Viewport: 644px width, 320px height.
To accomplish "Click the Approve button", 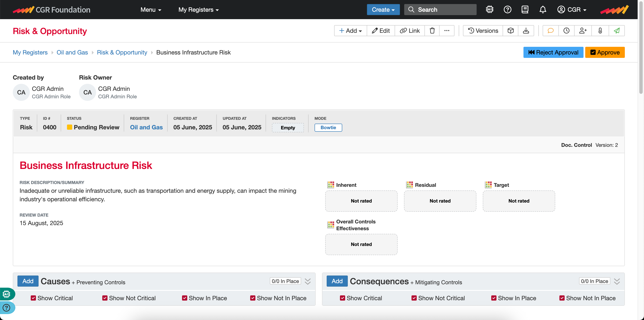I will pyautogui.click(x=605, y=52).
